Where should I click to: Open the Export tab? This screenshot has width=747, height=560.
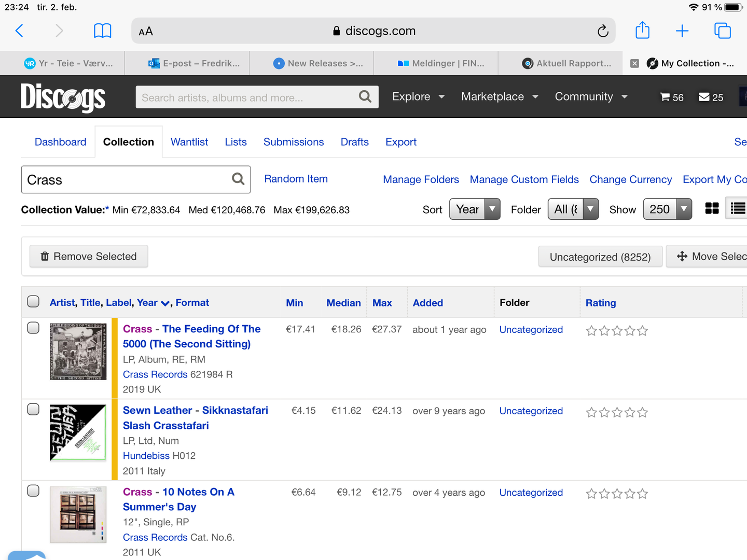401,142
